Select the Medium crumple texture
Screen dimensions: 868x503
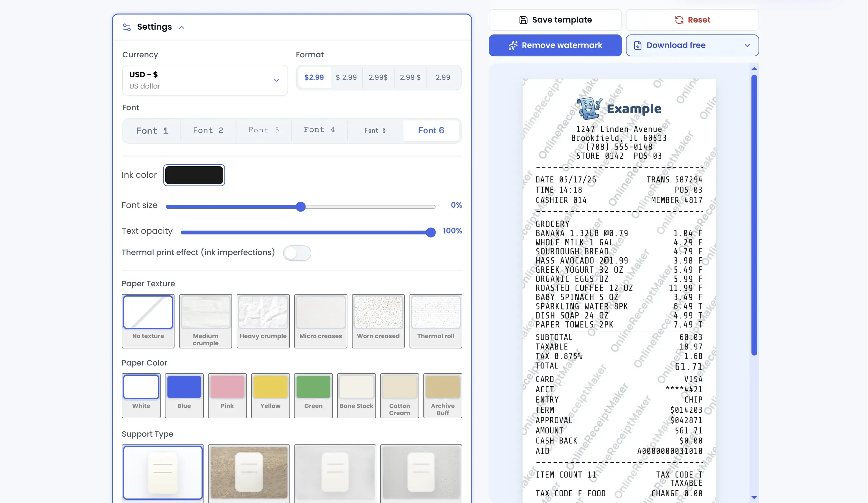pyautogui.click(x=205, y=321)
